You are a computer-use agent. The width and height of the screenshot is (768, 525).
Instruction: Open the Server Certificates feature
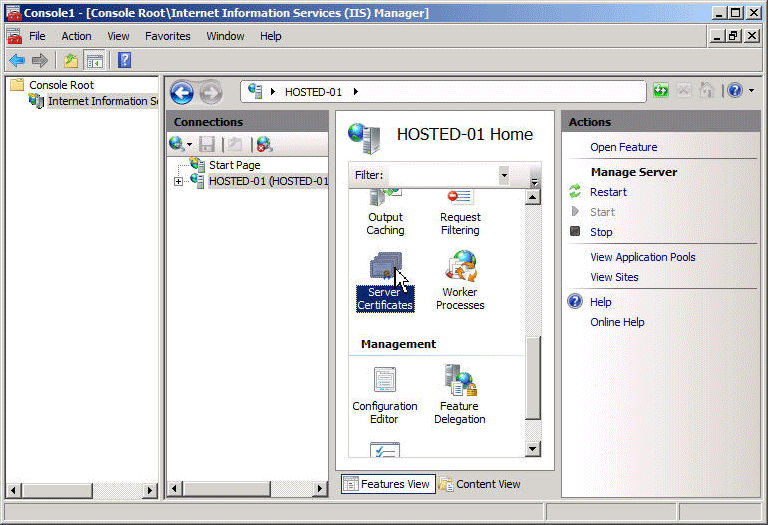click(385, 281)
